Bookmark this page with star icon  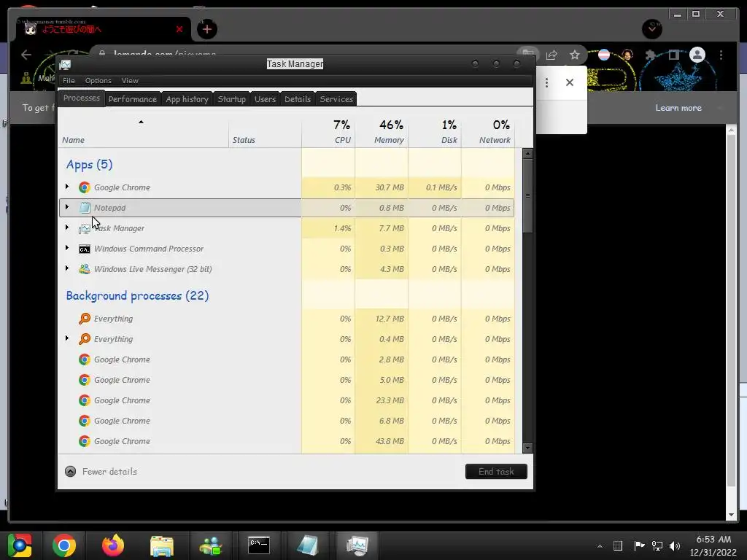pos(575,55)
